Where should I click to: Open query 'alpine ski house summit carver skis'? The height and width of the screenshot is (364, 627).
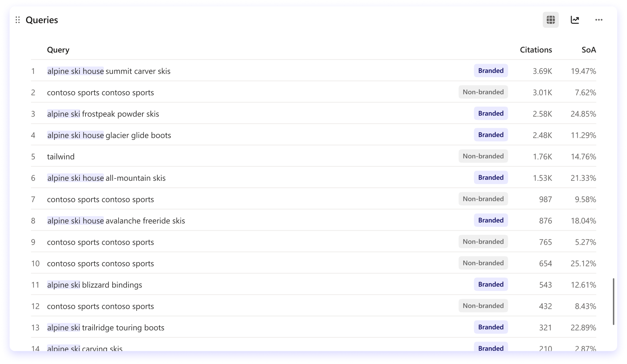point(109,71)
